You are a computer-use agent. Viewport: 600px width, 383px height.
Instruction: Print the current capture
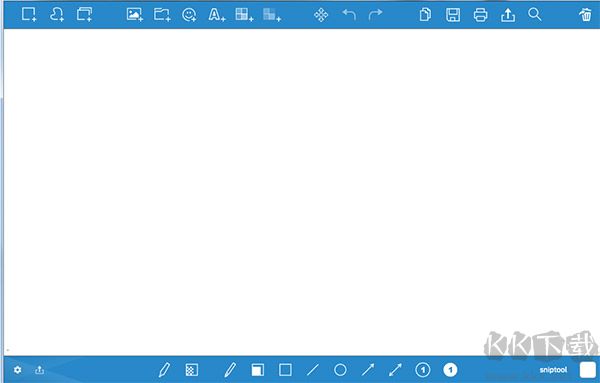click(x=480, y=15)
